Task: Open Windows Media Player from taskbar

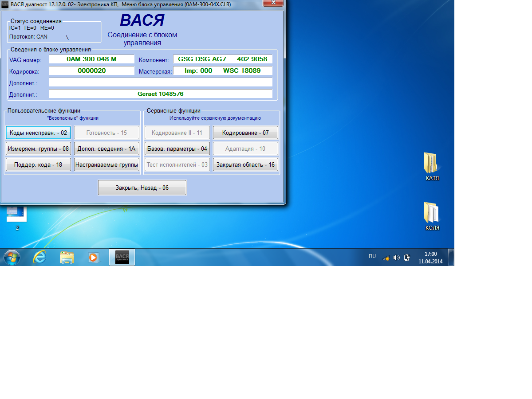Action: coord(94,257)
